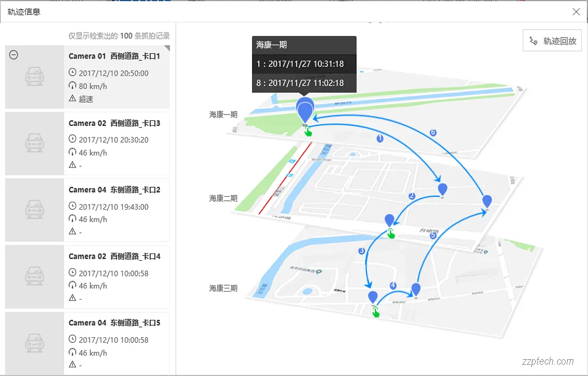The width and height of the screenshot is (588, 376).
Task: Click the trajectory playback button
Action: 552,41
